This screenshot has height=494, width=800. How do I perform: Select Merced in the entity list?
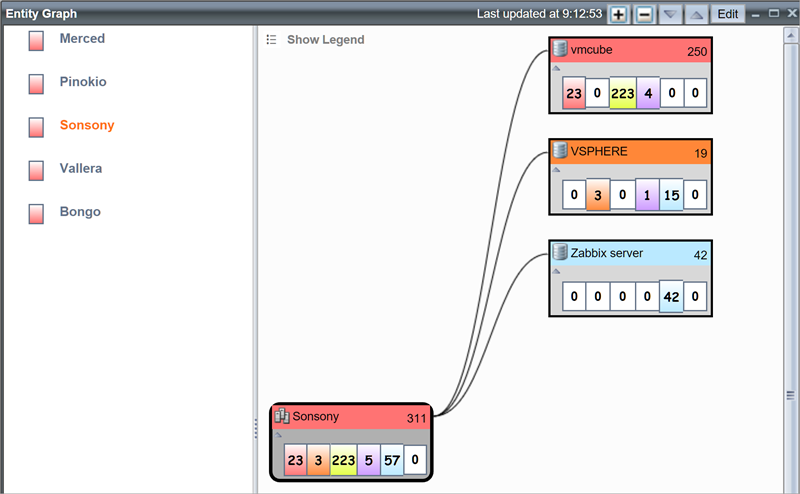coord(82,39)
